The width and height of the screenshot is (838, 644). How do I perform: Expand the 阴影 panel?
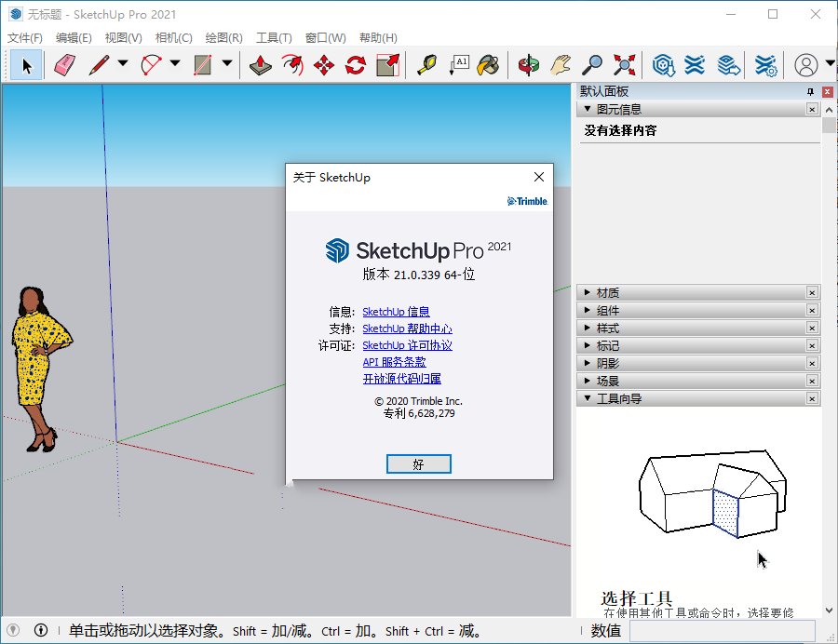coord(588,363)
